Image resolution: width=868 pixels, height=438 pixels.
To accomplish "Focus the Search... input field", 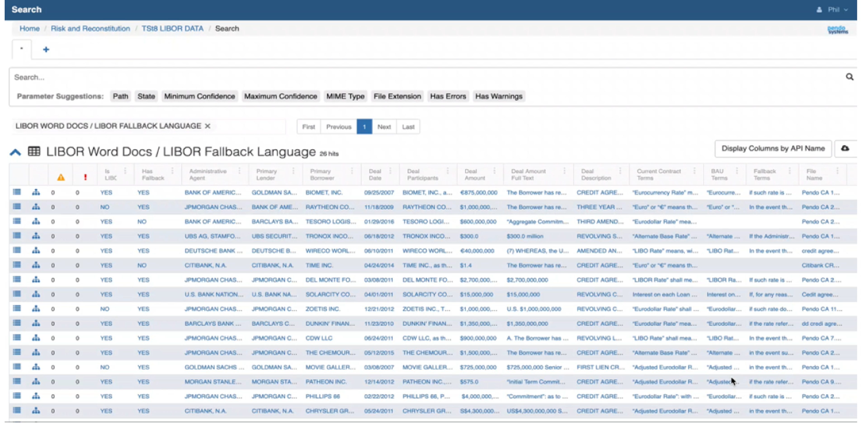I will 426,78.
